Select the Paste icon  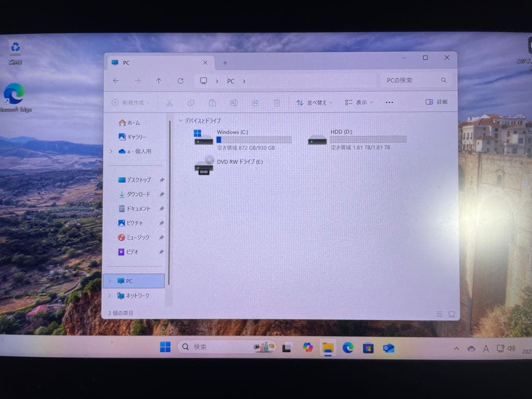coord(212,102)
